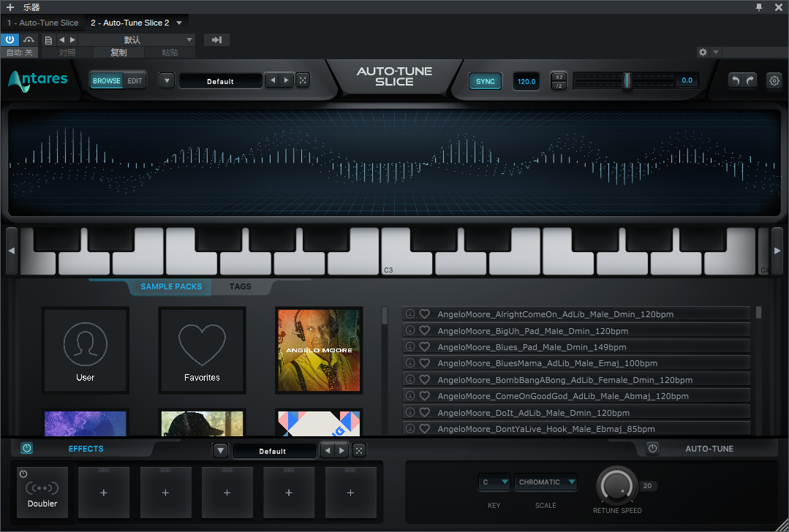
Task: Load next preset in top bar
Action: pos(287,80)
